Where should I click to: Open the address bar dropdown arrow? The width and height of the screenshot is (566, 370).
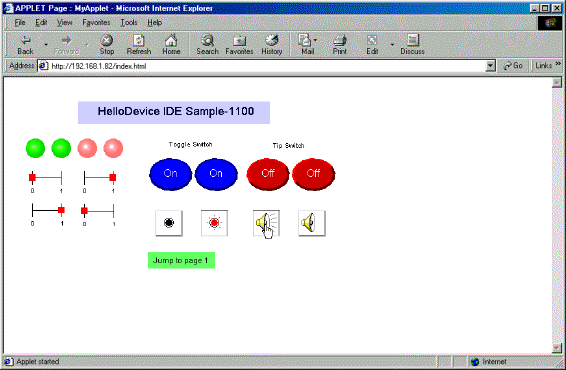(490, 66)
